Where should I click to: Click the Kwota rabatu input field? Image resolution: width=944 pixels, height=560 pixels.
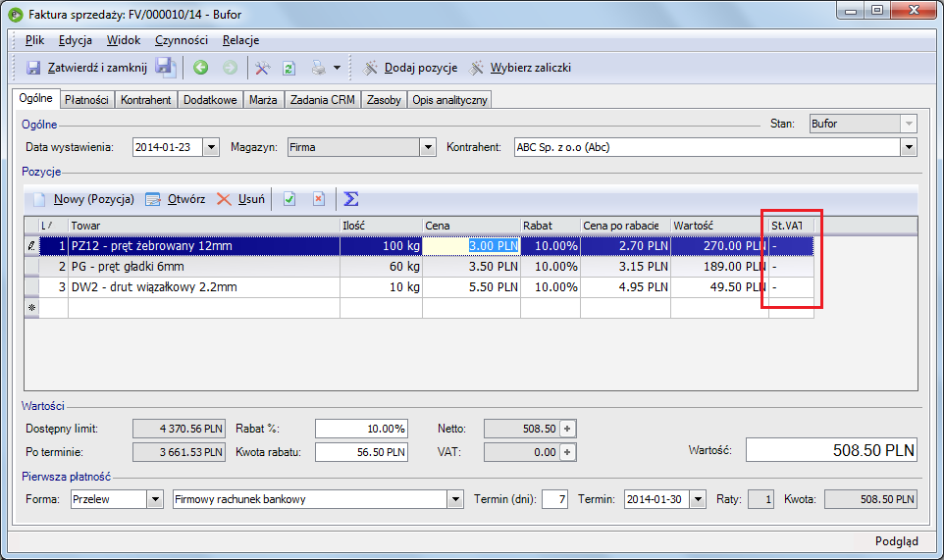tap(361, 452)
